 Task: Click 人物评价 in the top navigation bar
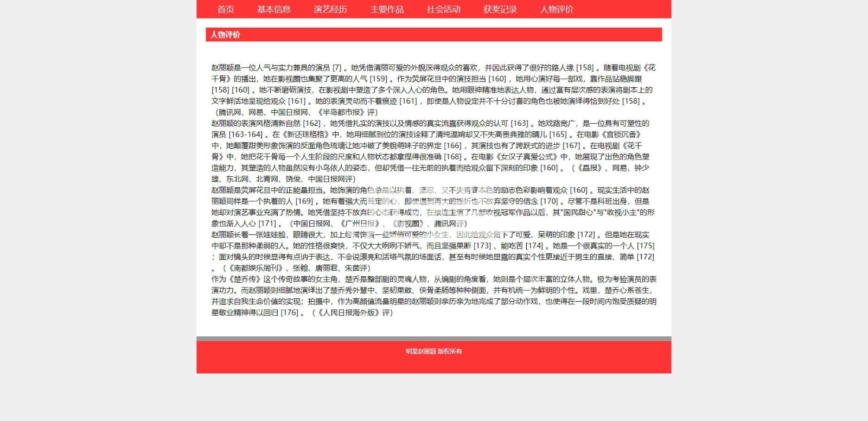pos(556,9)
